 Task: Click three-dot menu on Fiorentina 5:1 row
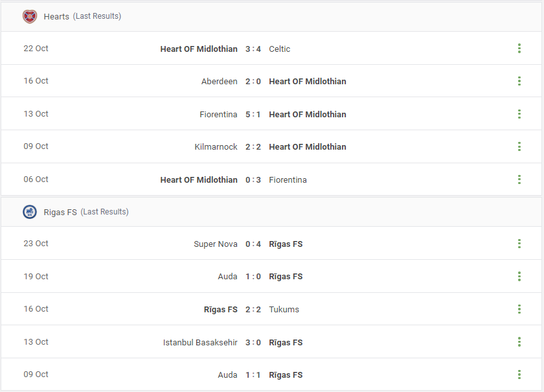(519, 114)
